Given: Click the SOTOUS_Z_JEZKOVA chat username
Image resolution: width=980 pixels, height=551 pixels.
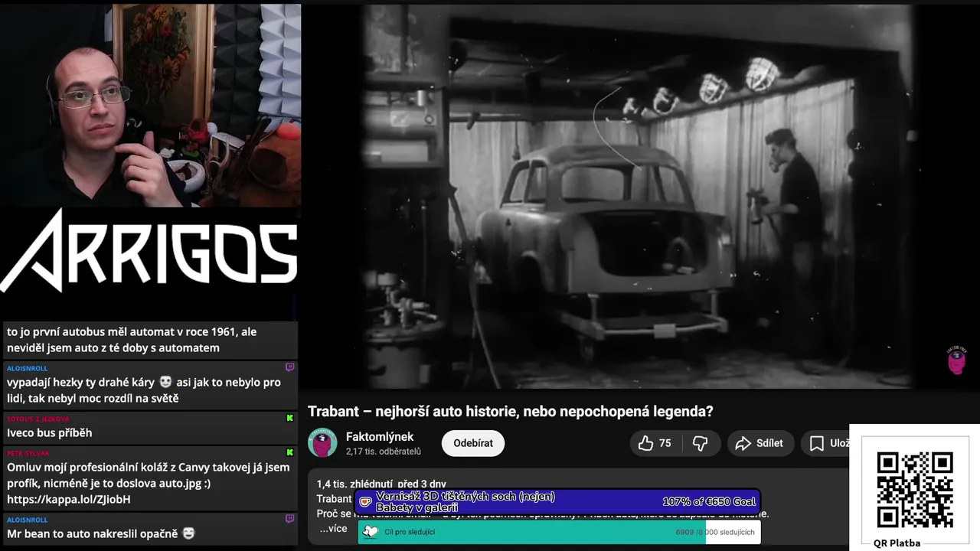Looking at the screenshot, I should click(38, 419).
